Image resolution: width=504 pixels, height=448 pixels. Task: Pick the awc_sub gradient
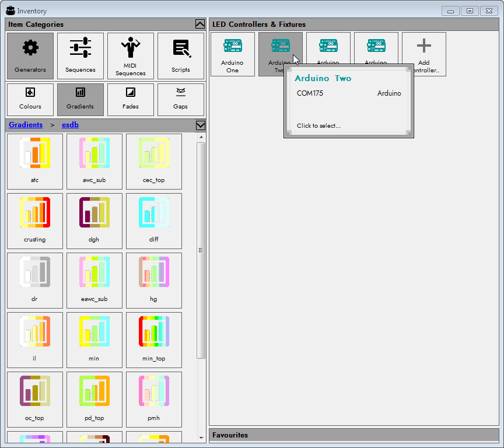click(x=94, y=162)
